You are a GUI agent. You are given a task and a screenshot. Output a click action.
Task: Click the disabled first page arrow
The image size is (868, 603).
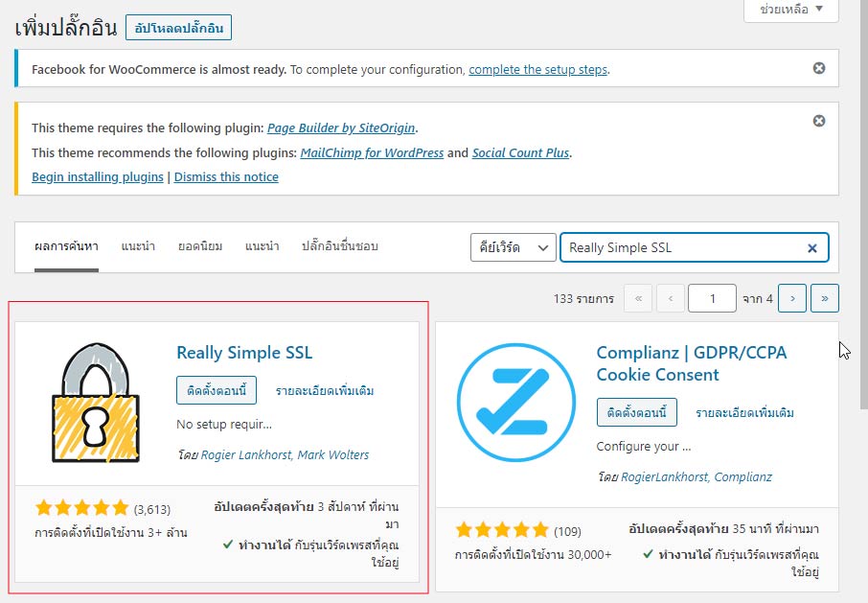tap(638, 298)
